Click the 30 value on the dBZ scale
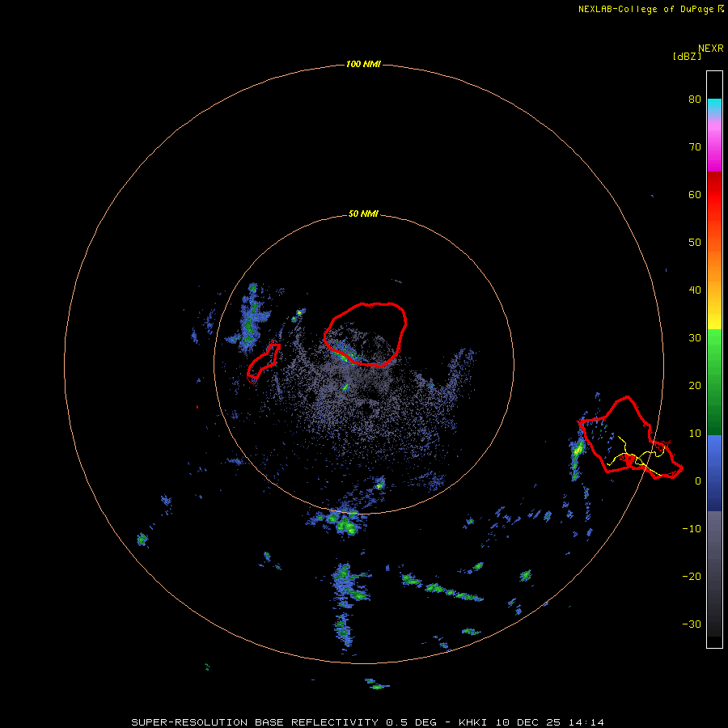The height and width of the screenshot is (728, 728). point(695,338)
